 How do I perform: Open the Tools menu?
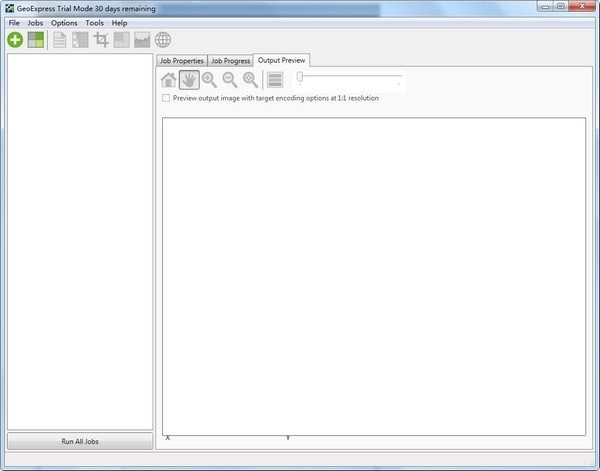[x=95, y=23]
